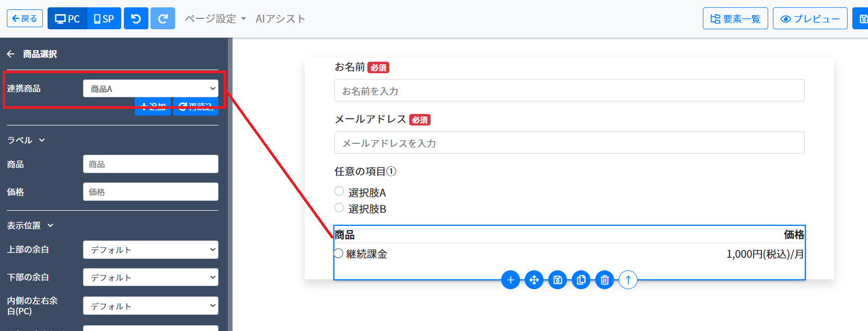Image resolution: width=868 pixels, height=331 pixels.
Task: Click the save element icon
Action: point(558,280)
